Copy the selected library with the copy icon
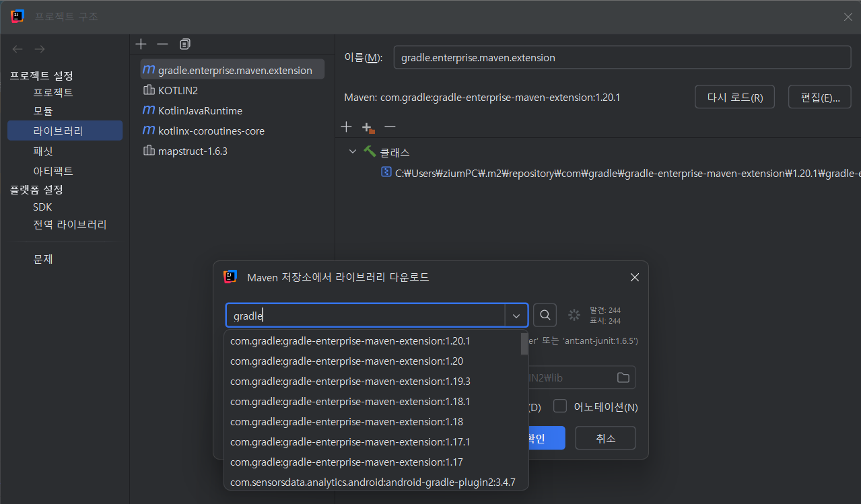 tap(185, 44)
